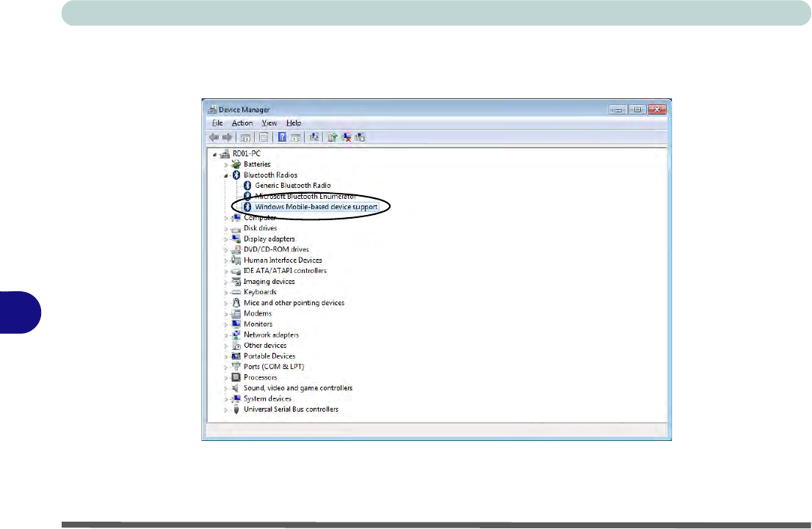Open the File menu
812x529 pixels.
[217, 123]
